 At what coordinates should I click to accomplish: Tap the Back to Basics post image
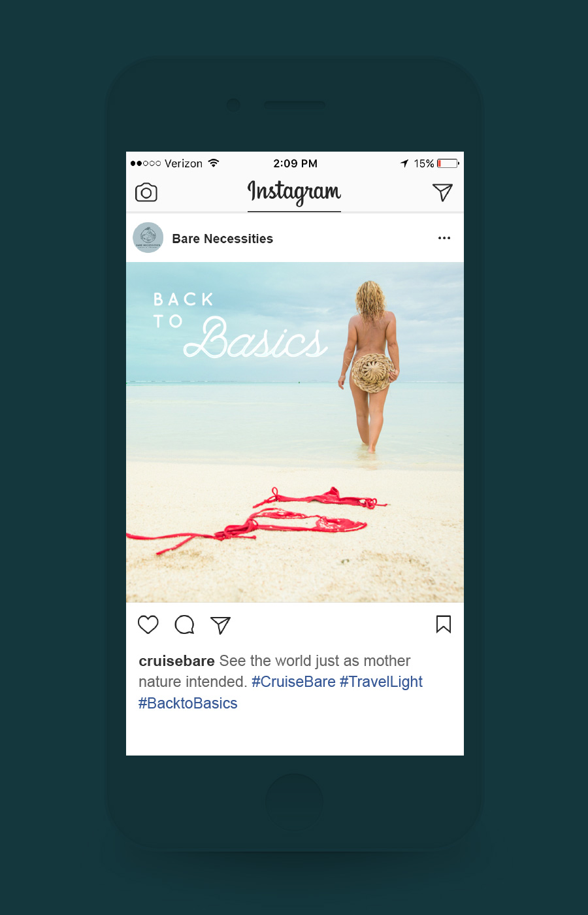pos(295,432)
